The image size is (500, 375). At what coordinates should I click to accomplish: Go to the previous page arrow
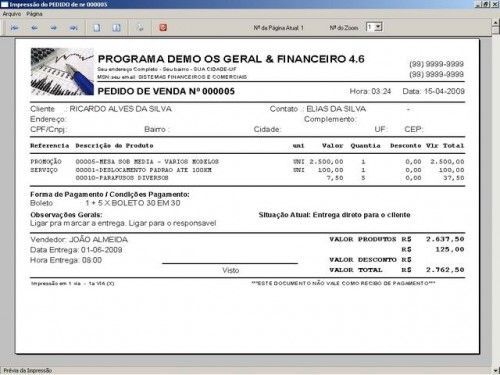pos(34,28)
